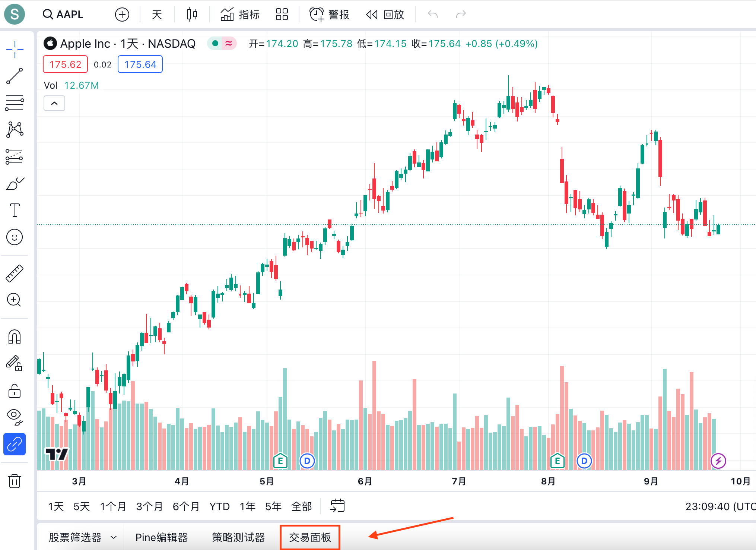This screenshot has width=756, height=550.
Task: Open the candlestick chart type selector
Action: pyautogui.click(x=192, y=15)
